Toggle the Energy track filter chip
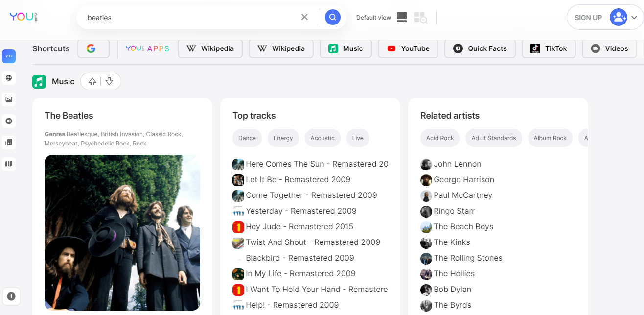644x315 pixels. 283,138
